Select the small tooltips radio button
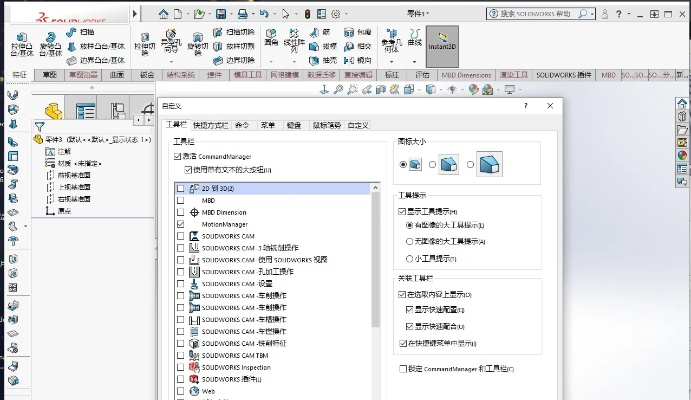 (409, 258)
